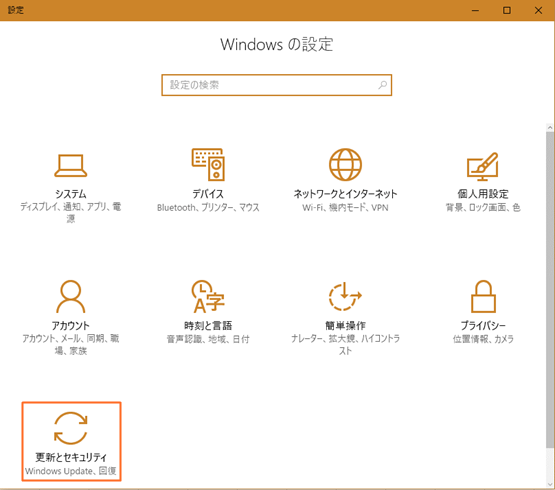Click the 設定の検索 search field
Viewport: 555px width, 490px height.
(x=276, y=85)
